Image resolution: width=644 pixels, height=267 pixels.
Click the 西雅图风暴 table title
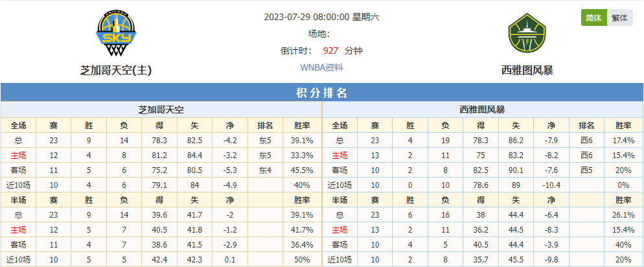[482, 110]
